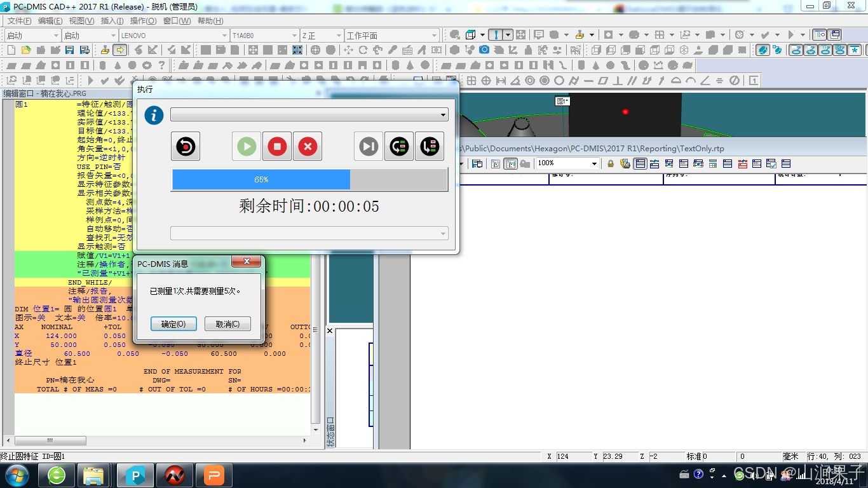
Task: Toggle the selected report layout mode button
Action: click(x=510, y=163)
